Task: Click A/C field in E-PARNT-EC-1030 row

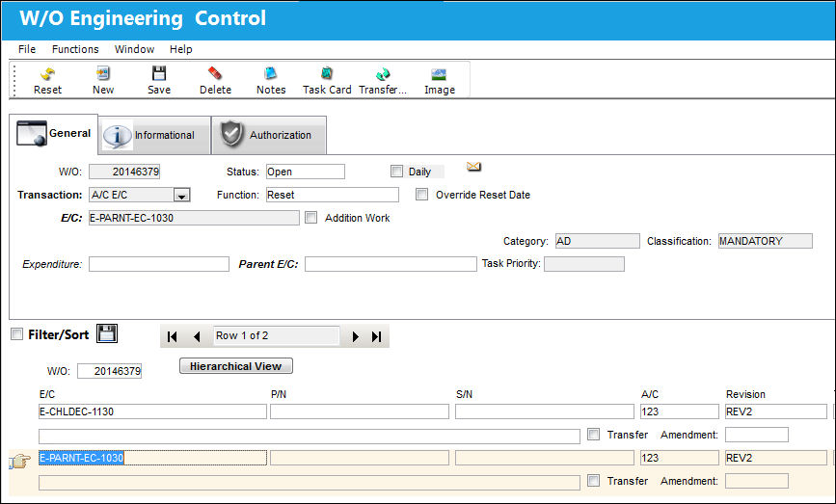Action: 679,458
